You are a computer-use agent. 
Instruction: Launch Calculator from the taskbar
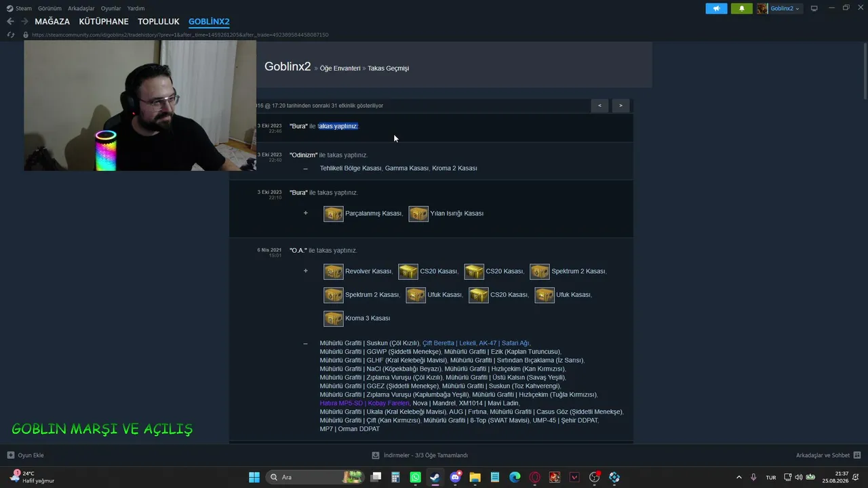coord(395,477)
